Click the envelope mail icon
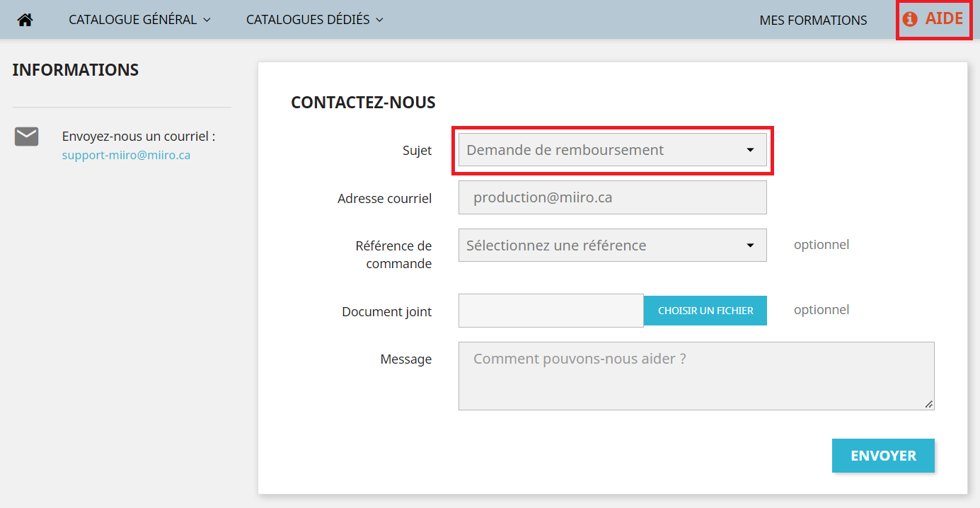Screen dimensions: 980x508 point(27,137)
